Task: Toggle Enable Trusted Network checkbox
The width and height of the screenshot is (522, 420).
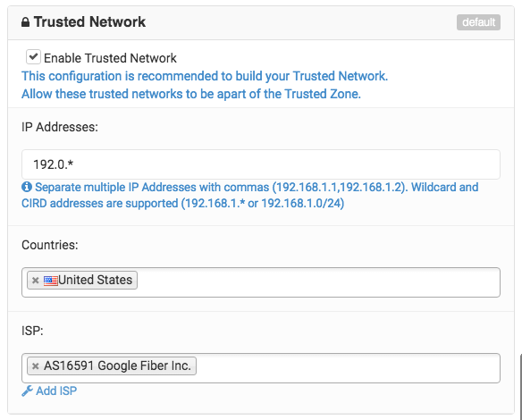Action: pos(33,57)
